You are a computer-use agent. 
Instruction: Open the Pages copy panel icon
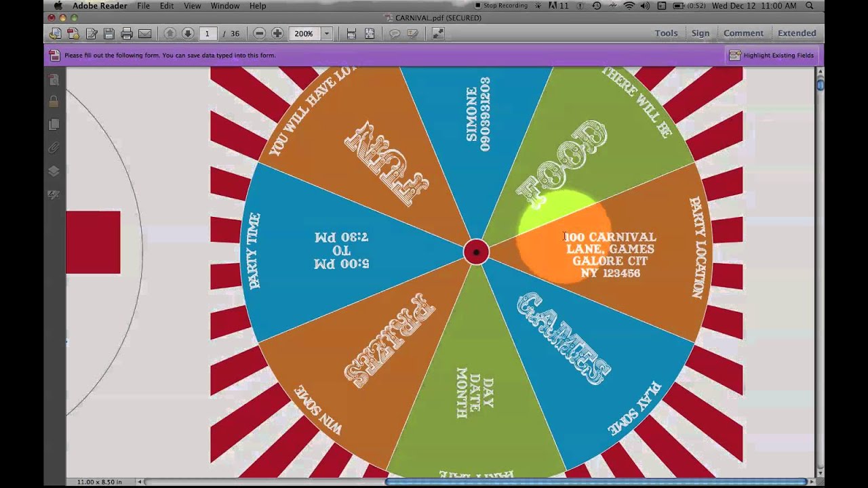(x=54, y=125)
